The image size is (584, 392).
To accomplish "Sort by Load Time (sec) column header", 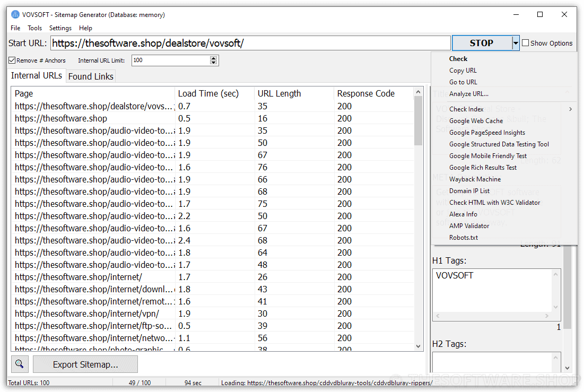I will (x=214, y=93).
